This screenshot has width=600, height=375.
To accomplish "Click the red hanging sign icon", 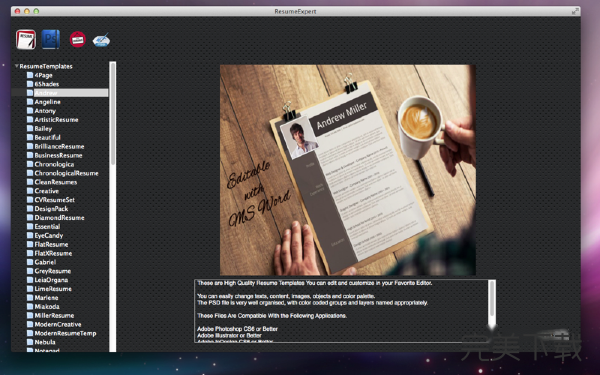I will coord(78,39).
